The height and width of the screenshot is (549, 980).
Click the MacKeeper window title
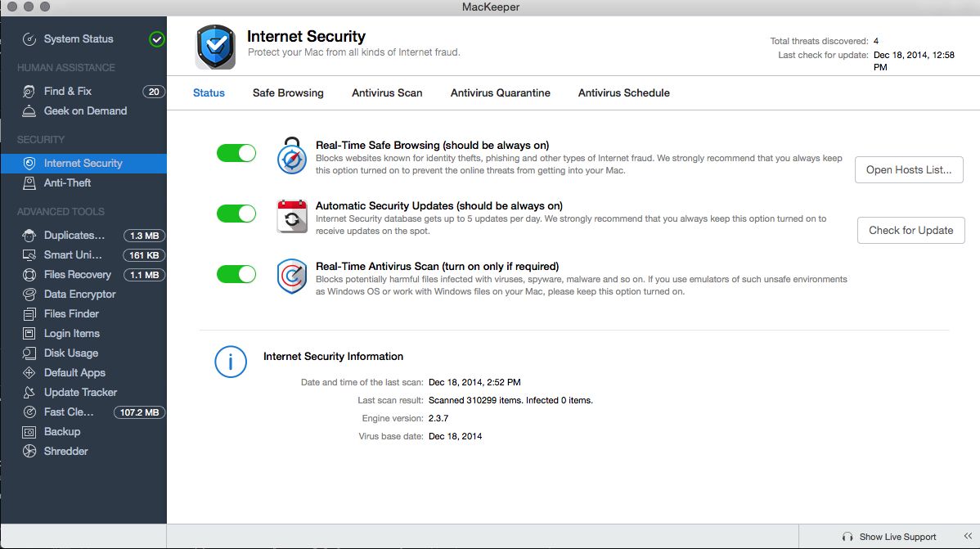click(491, 7)
